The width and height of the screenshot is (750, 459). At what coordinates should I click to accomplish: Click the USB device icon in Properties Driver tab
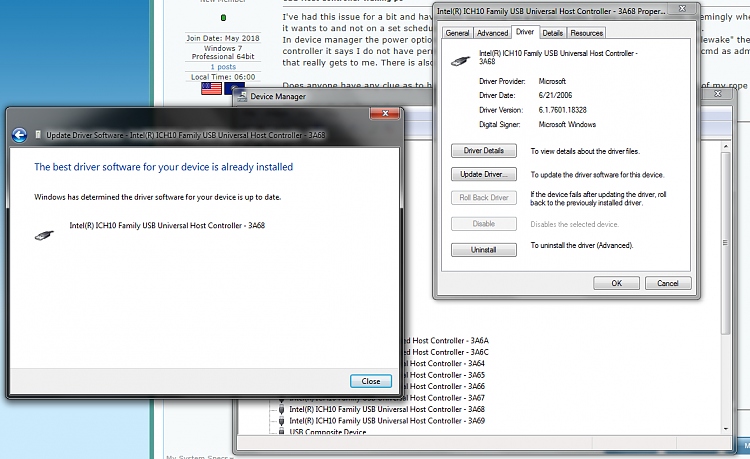click(461, 60)
